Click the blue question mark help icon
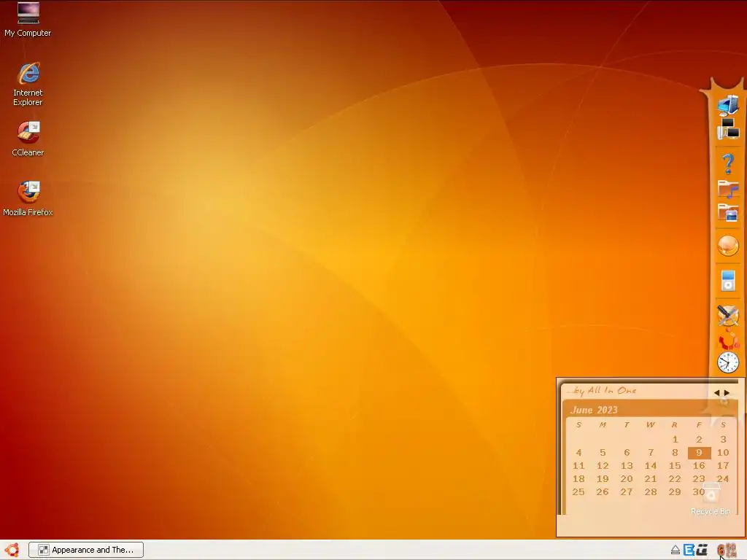Image resolution: width=747 pixels, height=560 pixels. [x=728, y=164]
